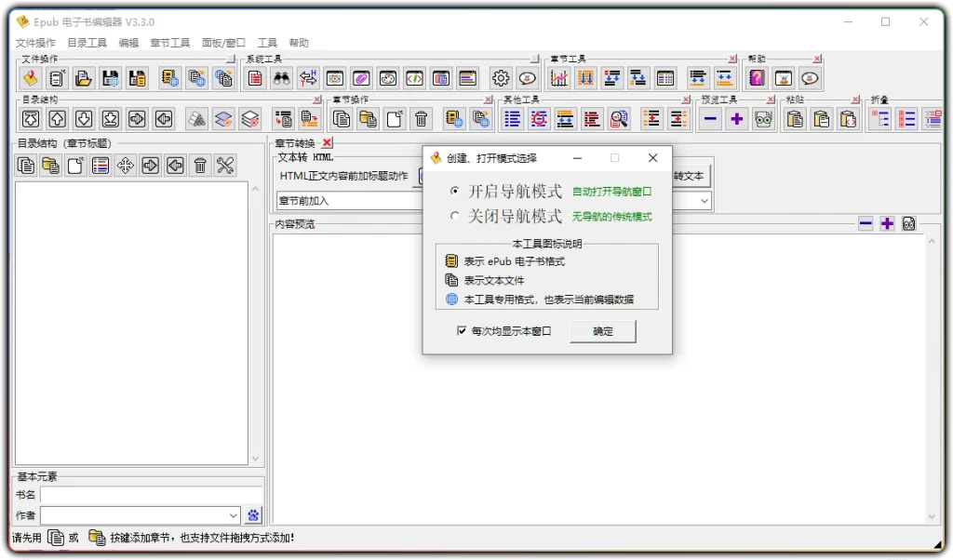Confirm the dialog with the 确定 button
Screen dimensions: 953x560
(603, 331)
